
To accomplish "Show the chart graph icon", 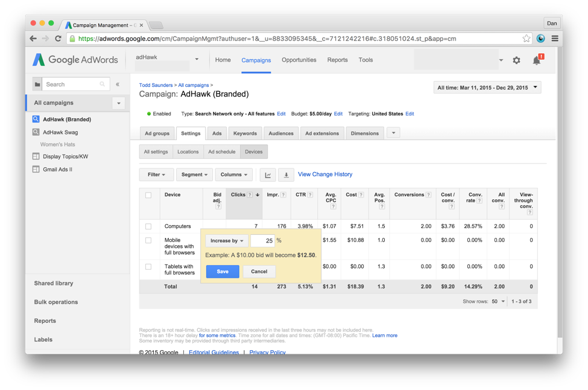I will point(268,175).
